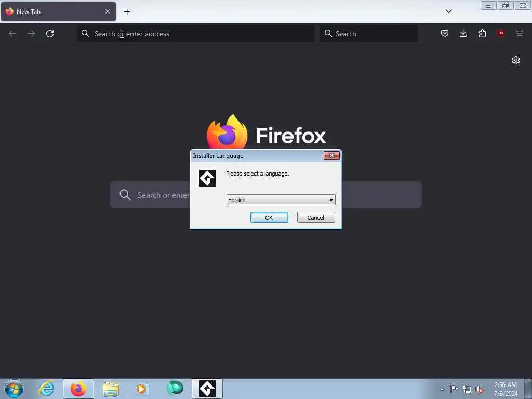Open the uBlock Origin extension icon
Viewport: 532px width, 399px height.
click(x=501, y=33)
